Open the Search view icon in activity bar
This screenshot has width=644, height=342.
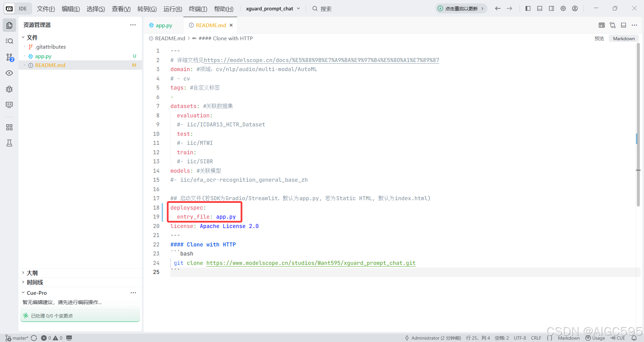(9, 41)
